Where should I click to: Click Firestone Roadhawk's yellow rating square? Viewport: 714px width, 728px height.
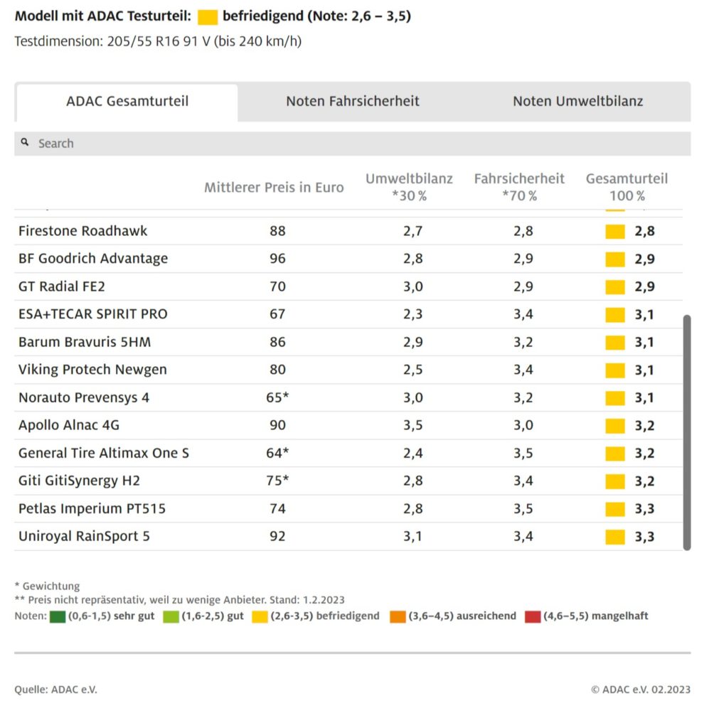tap(614, 232)
